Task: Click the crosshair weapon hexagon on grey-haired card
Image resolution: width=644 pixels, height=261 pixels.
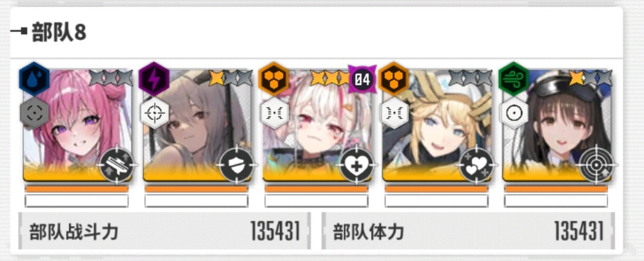Action: (154, 113)
